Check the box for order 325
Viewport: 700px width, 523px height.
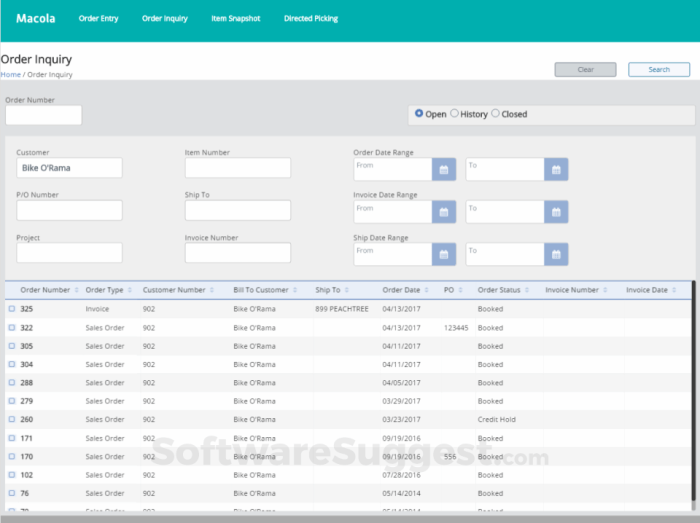12,308
